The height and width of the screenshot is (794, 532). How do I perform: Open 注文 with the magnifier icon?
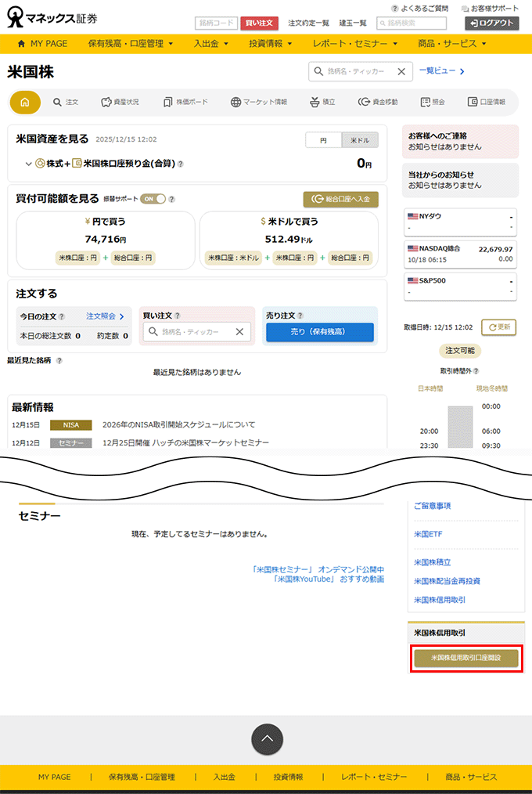66,103
